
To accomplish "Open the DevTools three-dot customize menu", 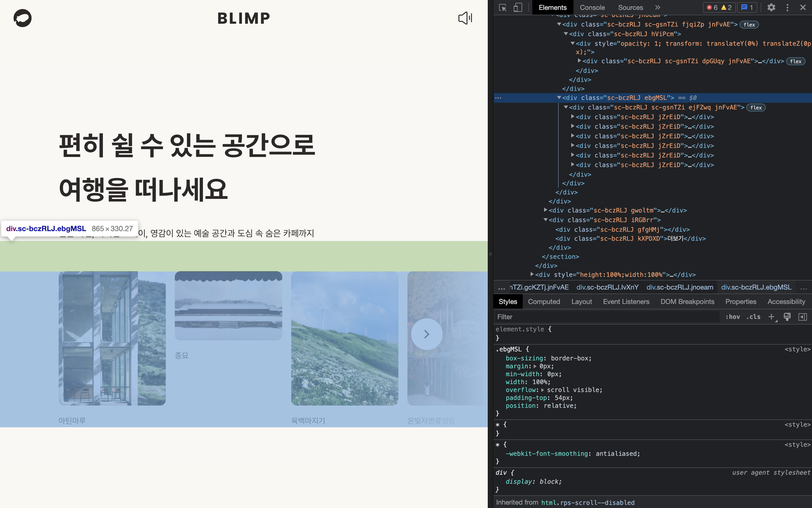I will point(787,7).
